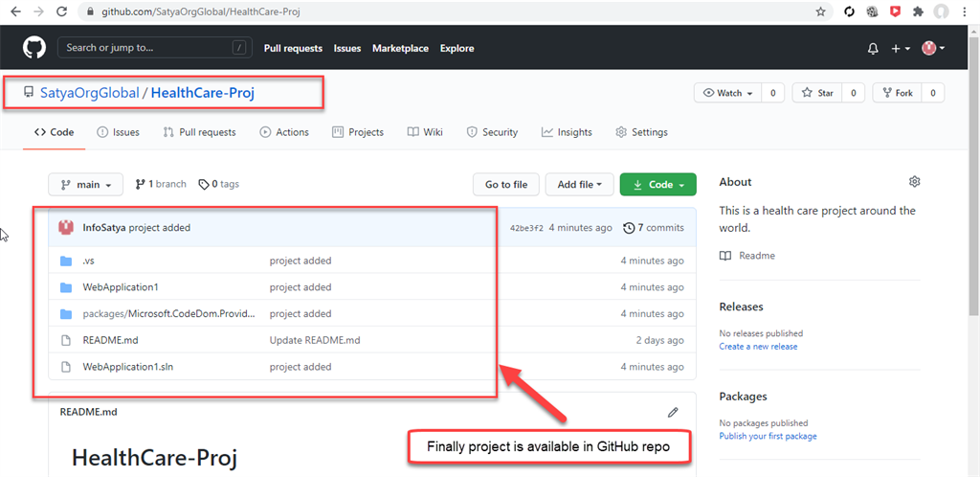Image resolution: width=980 pixels, height=477 pixels.
Task: Click the Fork count 0 button
Action: click(x=933, y=93)
